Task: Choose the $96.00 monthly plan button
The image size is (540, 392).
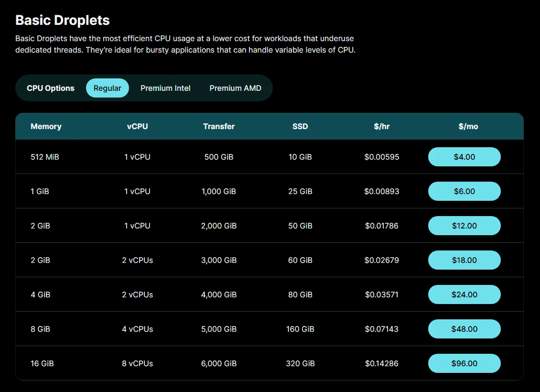Action: point(464,363)
